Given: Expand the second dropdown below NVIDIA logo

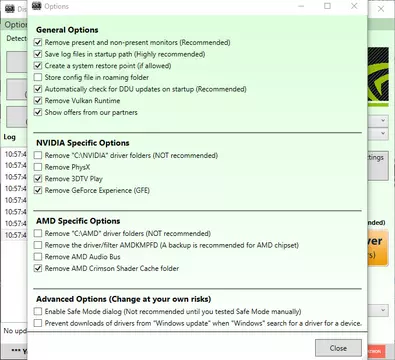Looking at the screenshot, I should [378, 134].
